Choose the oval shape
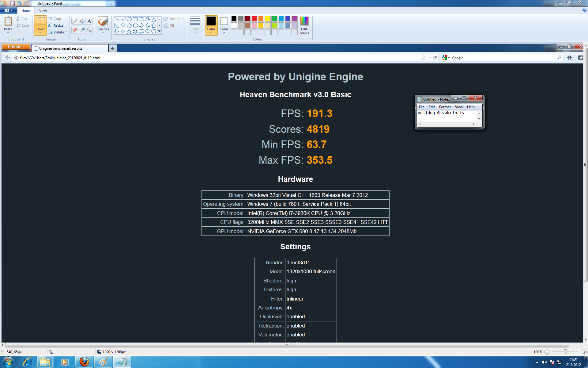588x368 pixels. pos(129,19)
